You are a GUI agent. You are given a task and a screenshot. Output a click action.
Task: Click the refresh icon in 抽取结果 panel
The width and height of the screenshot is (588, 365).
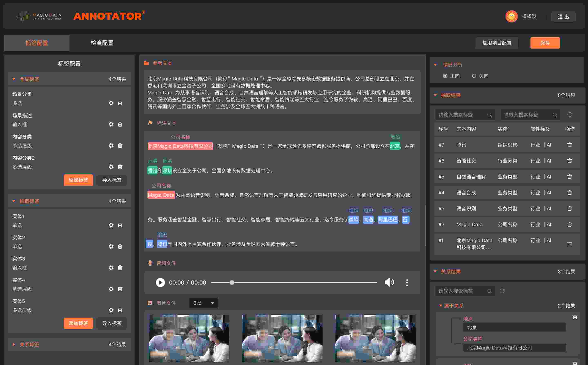[x=570, y=115]
